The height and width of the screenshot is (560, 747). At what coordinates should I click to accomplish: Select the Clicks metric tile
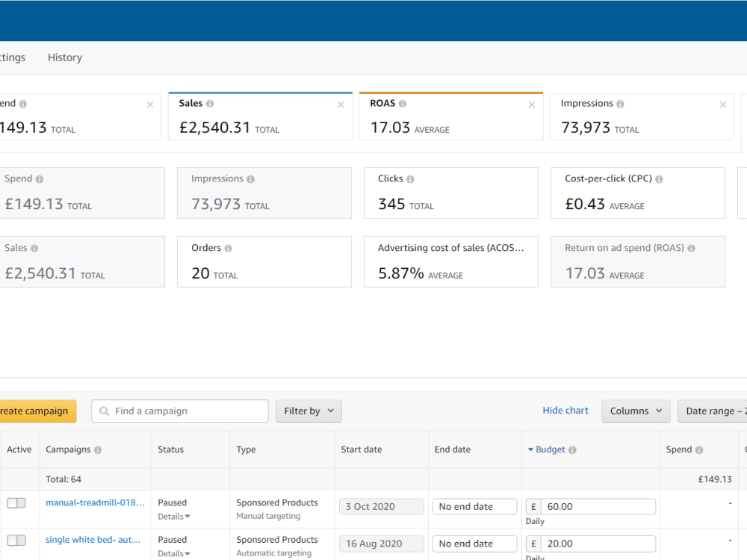click(451, 193)
